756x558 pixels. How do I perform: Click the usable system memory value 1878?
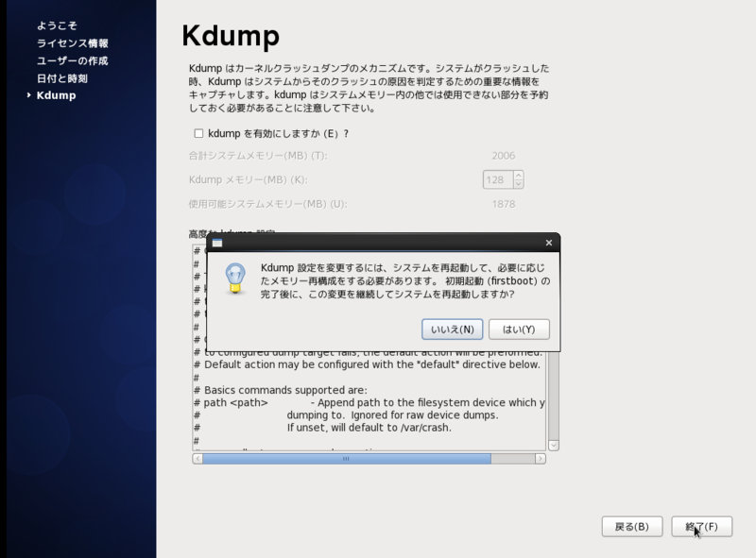point(504,204)
